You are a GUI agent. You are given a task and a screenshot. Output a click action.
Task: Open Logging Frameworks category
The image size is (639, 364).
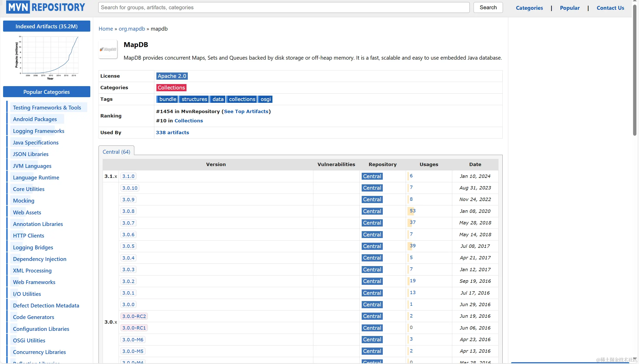39,131
